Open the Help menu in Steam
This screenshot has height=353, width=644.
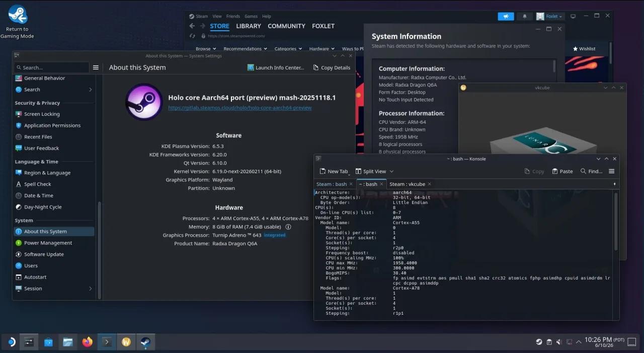(x=267, y=16)
